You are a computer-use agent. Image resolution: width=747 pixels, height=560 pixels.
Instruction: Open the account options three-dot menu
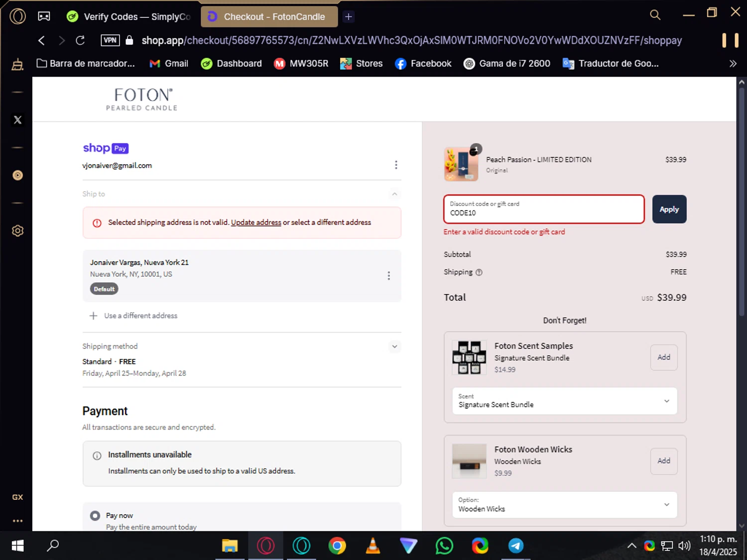pyautogui.click(x=396, y=165)
